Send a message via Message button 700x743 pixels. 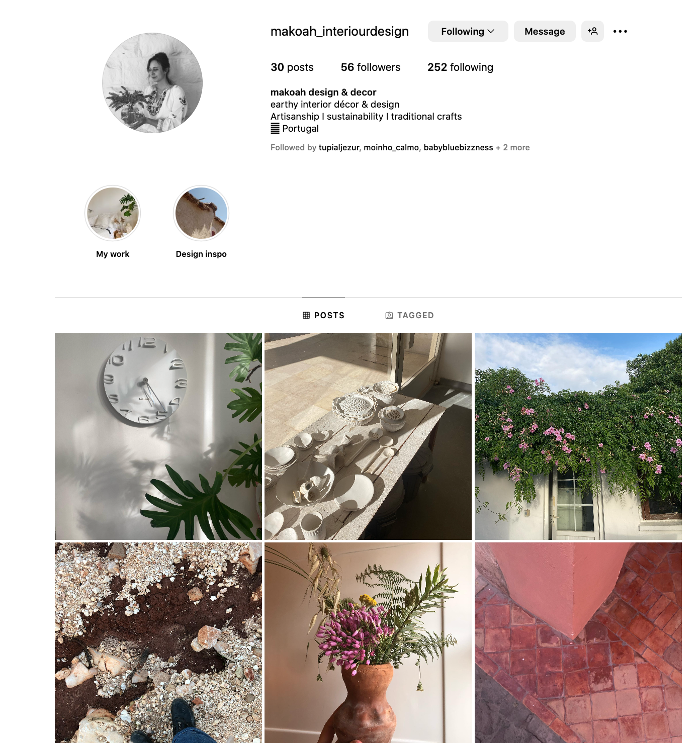(545, 31)
